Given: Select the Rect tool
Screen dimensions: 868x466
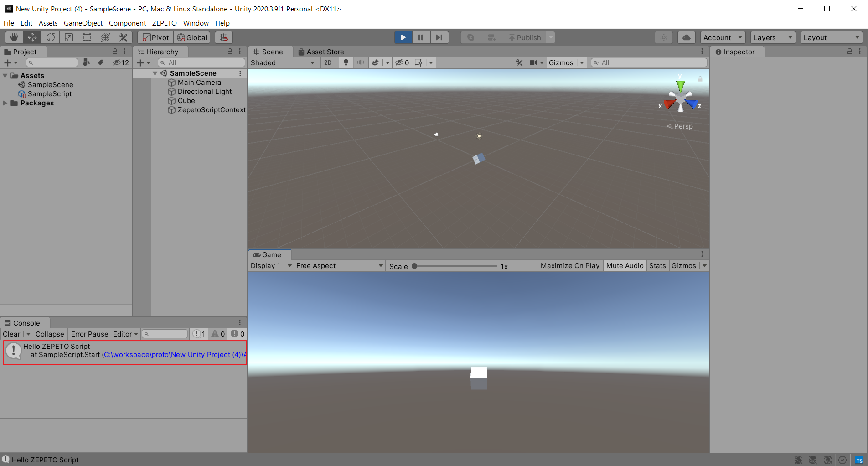Looking at the screenshot, I should (x=87, y=37).
